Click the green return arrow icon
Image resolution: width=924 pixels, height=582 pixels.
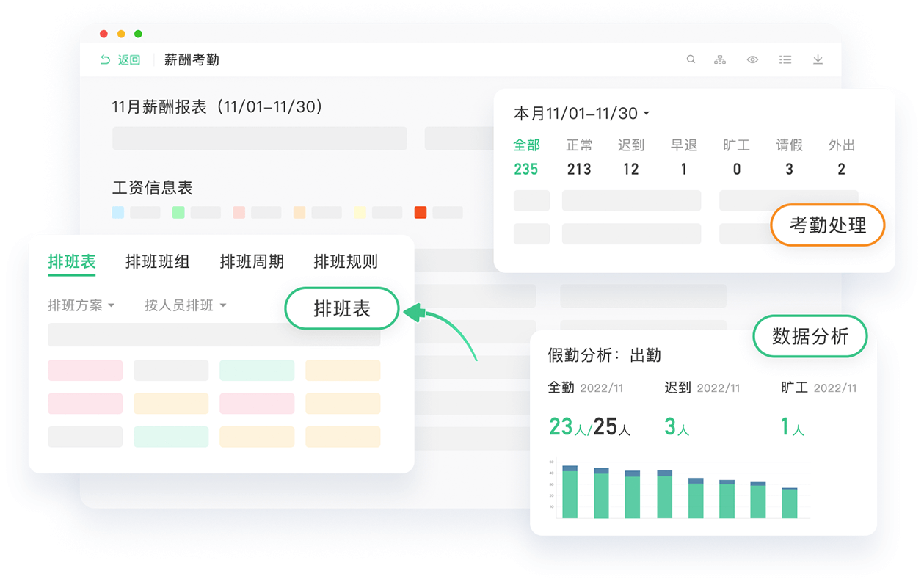pyautogui.click(x=106, y=60)
